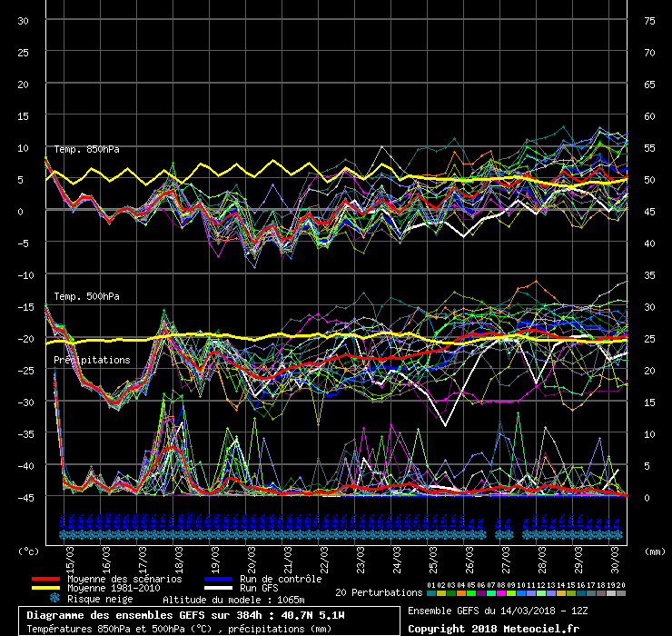Select the lime perturbation 09 swatch

[511, 593]
